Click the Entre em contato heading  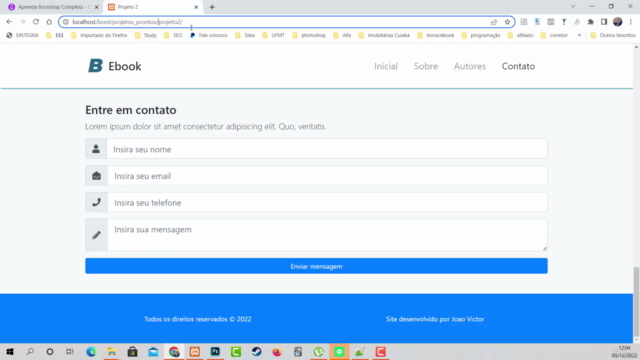[x=131, y=110]
